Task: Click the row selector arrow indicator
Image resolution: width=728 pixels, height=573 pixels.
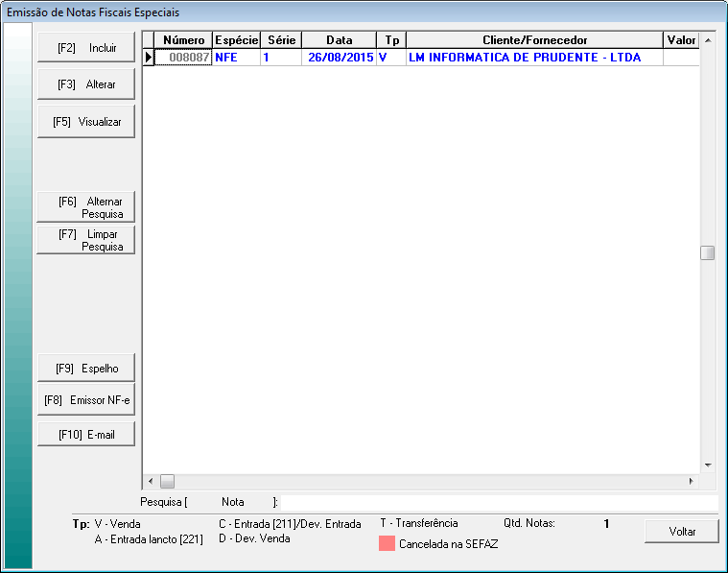Action: [149, 58]
